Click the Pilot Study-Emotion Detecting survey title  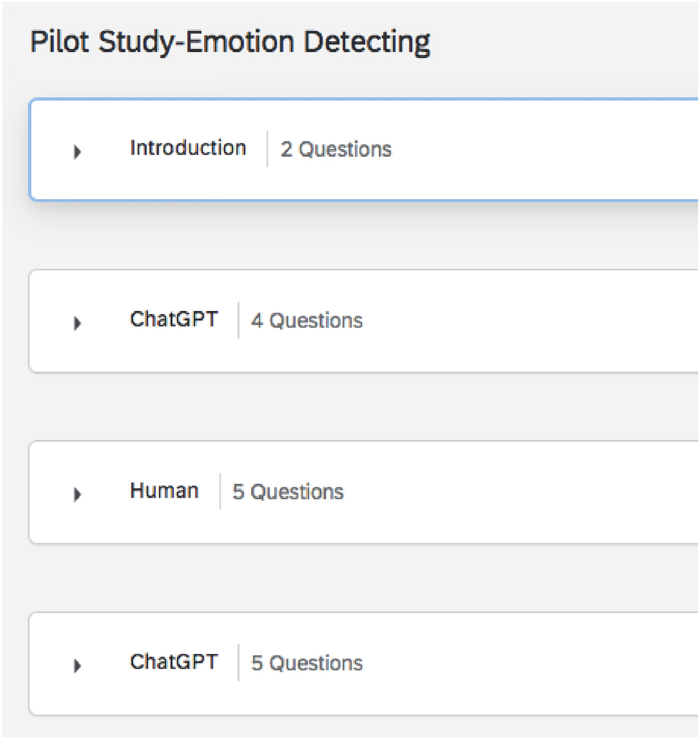click(x=230, y=42)
